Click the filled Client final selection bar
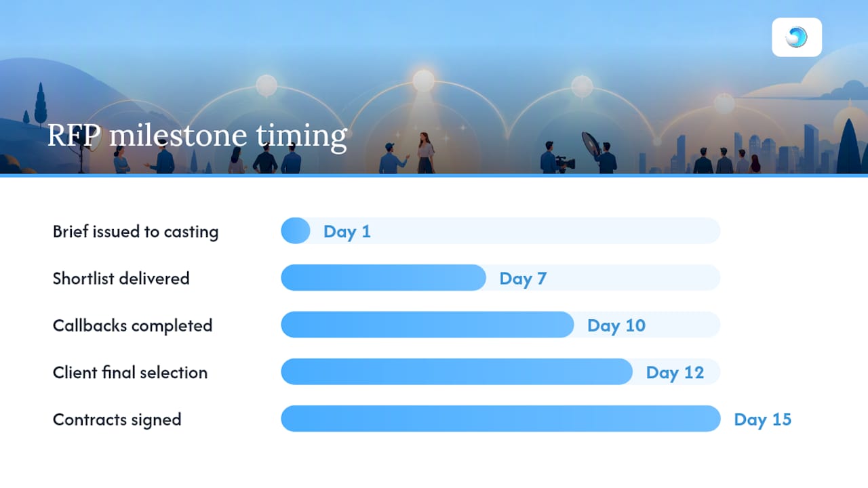This screenshot has width=868, height=488. [x=457, y=371]
